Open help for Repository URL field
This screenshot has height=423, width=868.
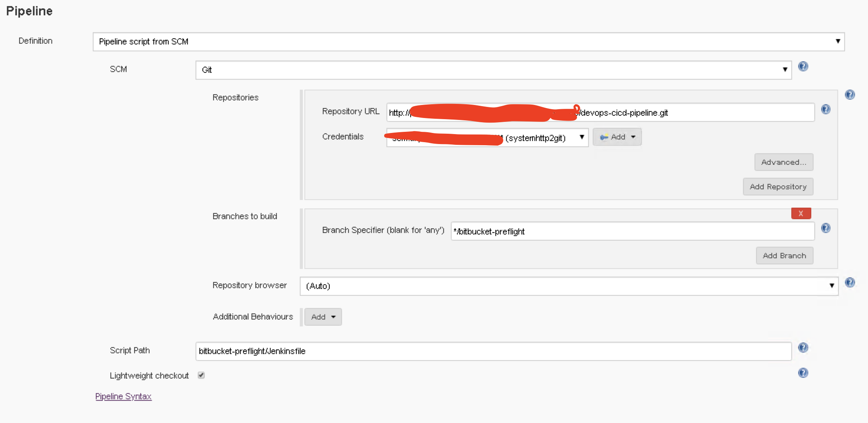825,110
